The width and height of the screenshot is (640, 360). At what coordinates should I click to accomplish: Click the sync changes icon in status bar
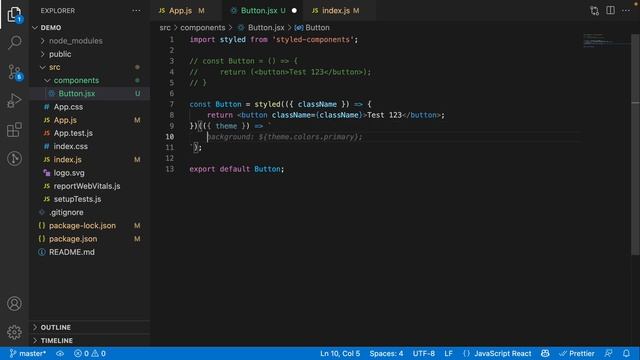click(x=60, y=353)
